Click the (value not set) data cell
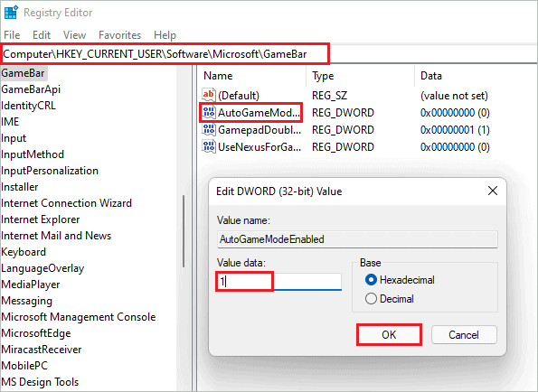The width and height of the screenshot is (538, 392). coord(454,96)
